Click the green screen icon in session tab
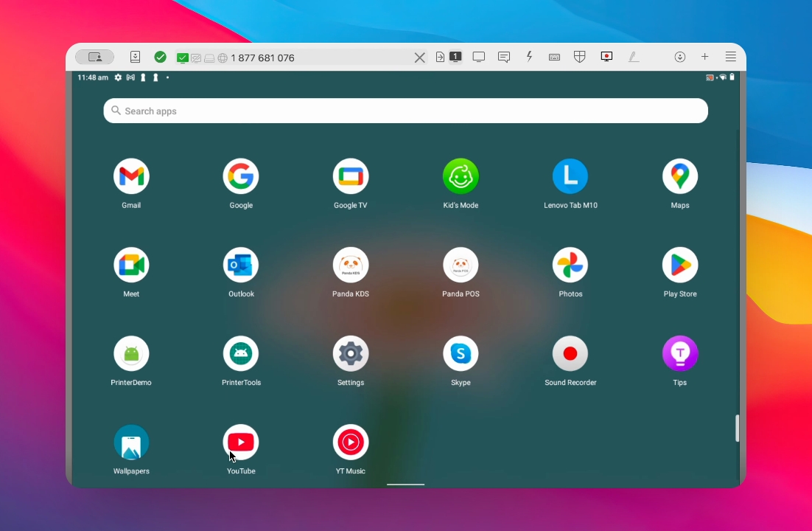The width and height of the screenshot is (812, 531). tap(182, 58)
